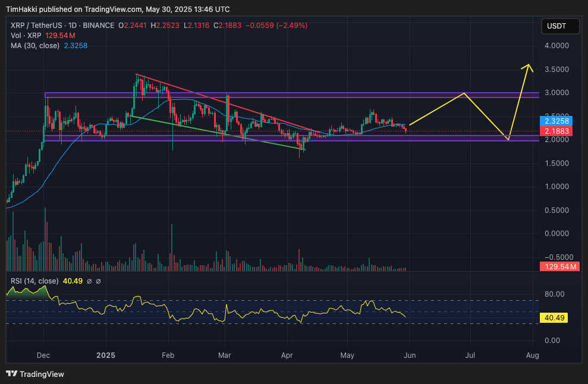
Task: Toggle visibility of the MA (30, close) indicator
Action: coord(36,46)
